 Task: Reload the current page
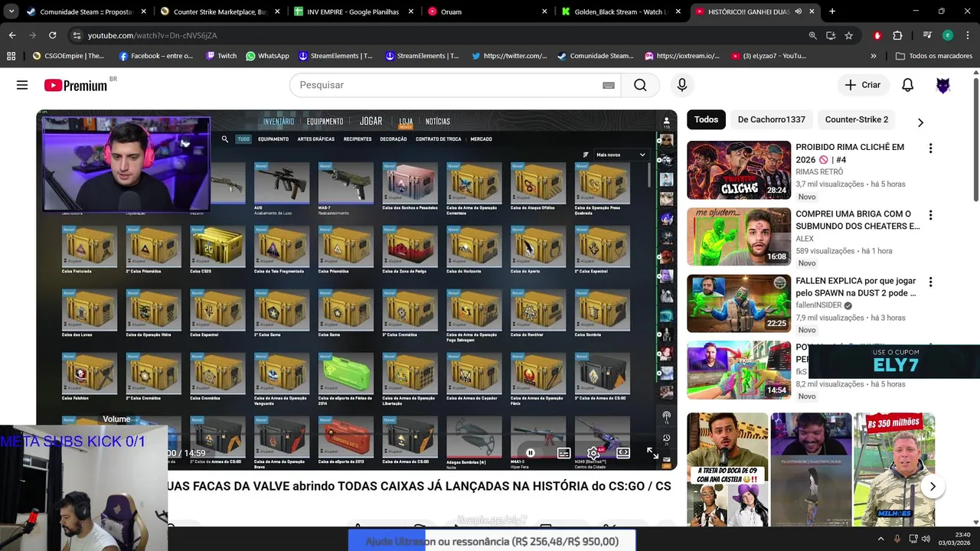52,35
